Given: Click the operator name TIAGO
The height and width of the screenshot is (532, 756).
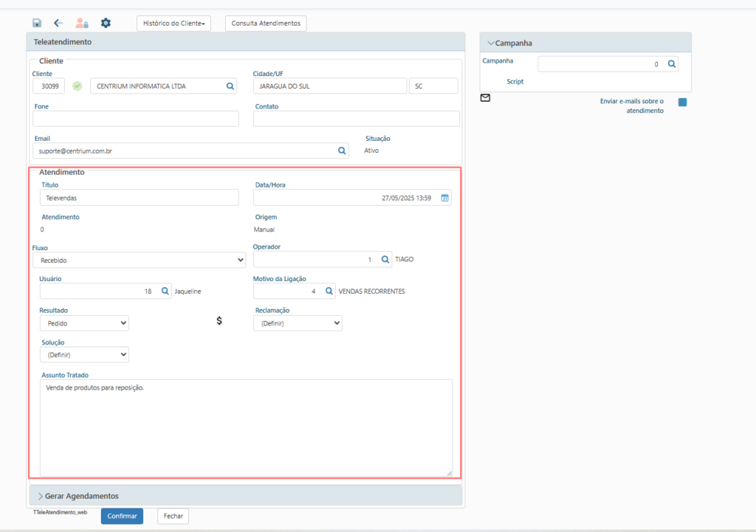Looking at the screenshot, I should tap(404, 259).
